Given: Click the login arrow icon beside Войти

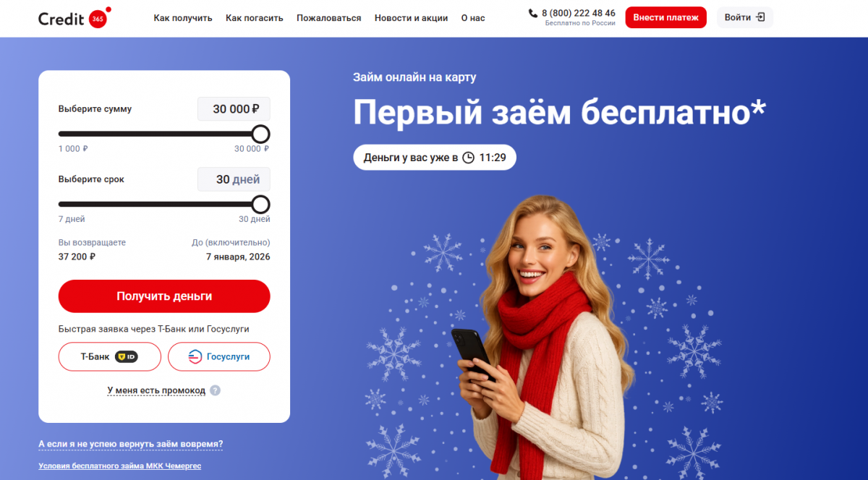Looking at the screenshot, I should click(760, 17).
